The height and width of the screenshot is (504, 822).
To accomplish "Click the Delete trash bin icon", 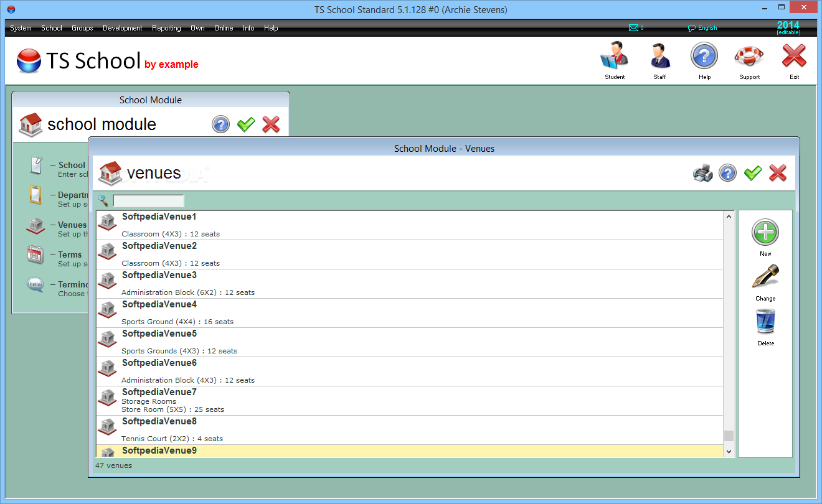I will 765,322.
